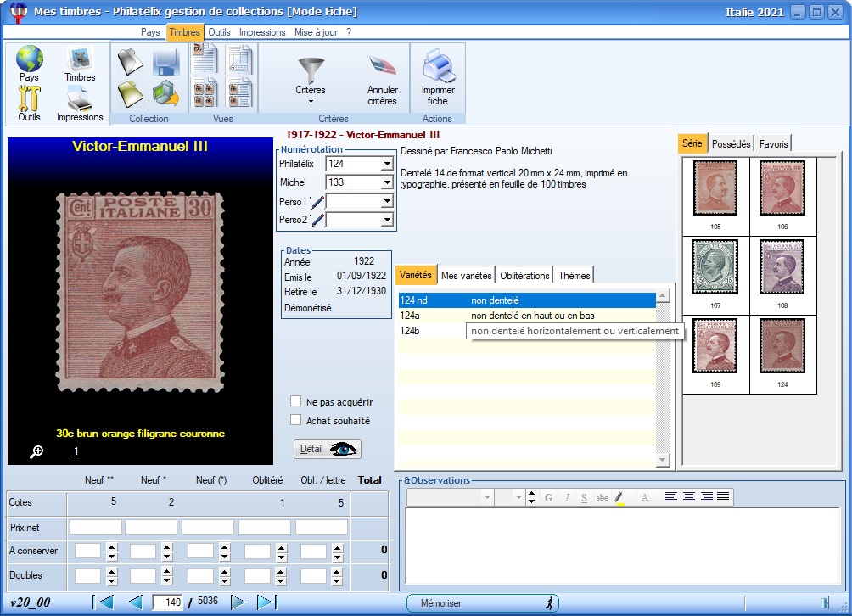
Task: Select the form layout view icon
Action: [x=239, y=59]
